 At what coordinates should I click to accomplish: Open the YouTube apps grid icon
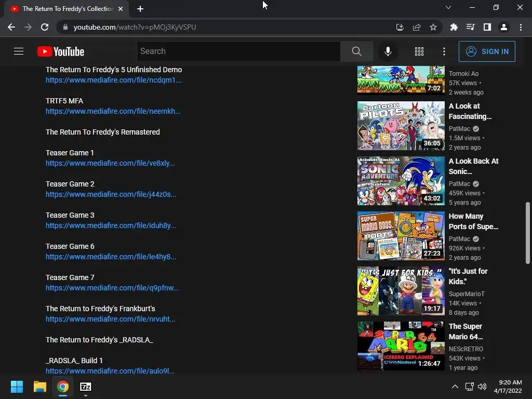click(x=419, y=51)
